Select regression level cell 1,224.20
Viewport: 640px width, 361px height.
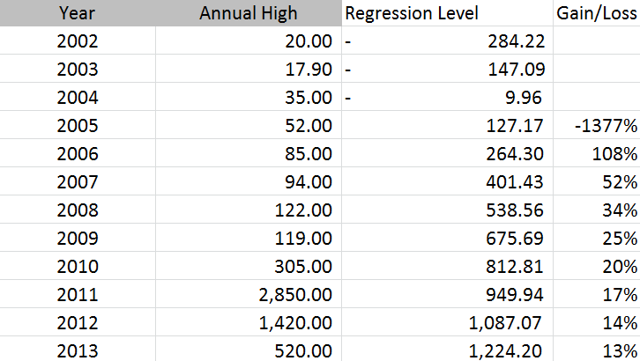(447, 350)
